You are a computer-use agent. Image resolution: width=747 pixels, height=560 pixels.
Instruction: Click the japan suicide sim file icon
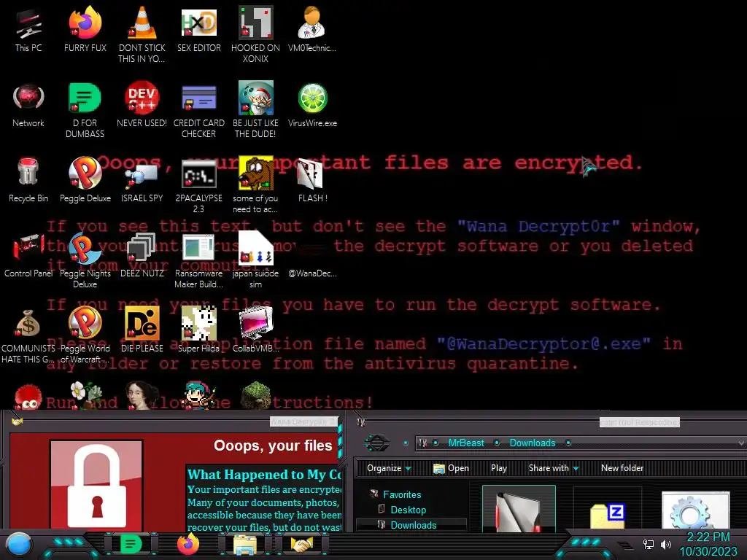coord(256,260)
